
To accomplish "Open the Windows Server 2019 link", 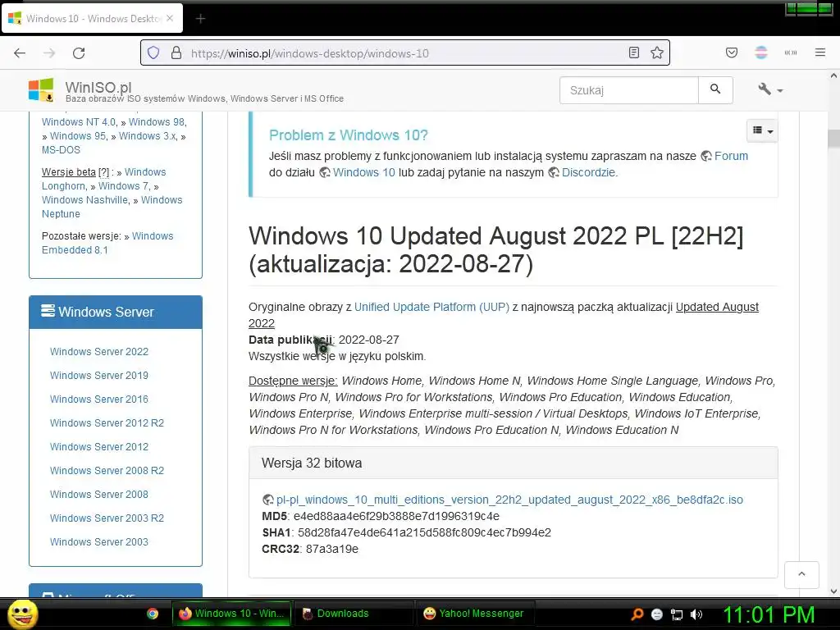I will coord(99,376).
